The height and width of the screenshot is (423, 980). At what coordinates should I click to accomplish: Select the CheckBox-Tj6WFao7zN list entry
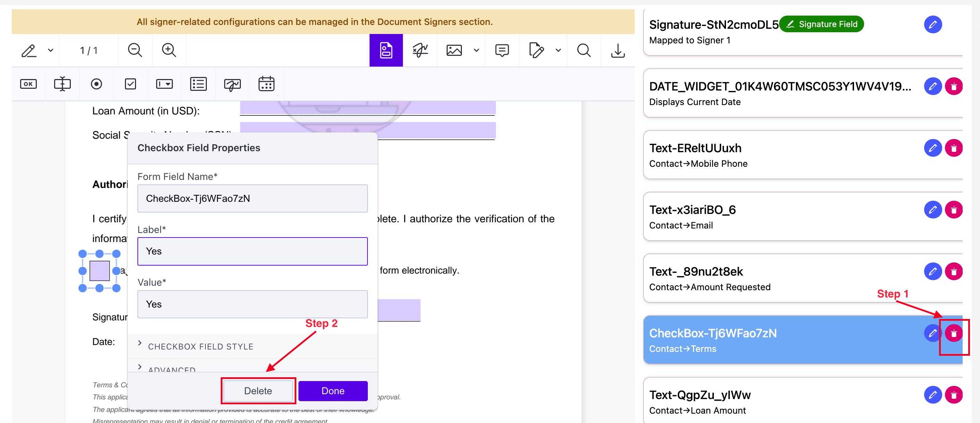point(803,340)
